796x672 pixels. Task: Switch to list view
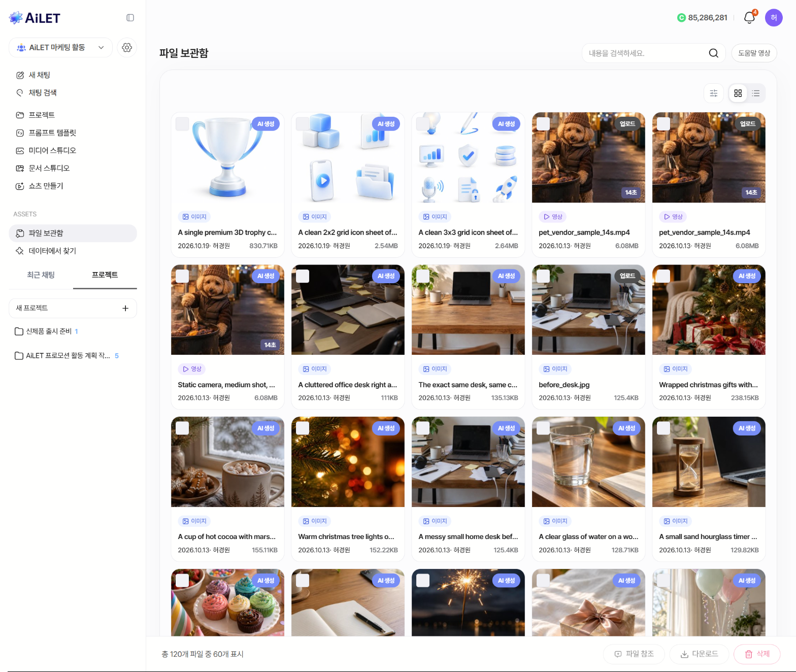coord(756,93)
